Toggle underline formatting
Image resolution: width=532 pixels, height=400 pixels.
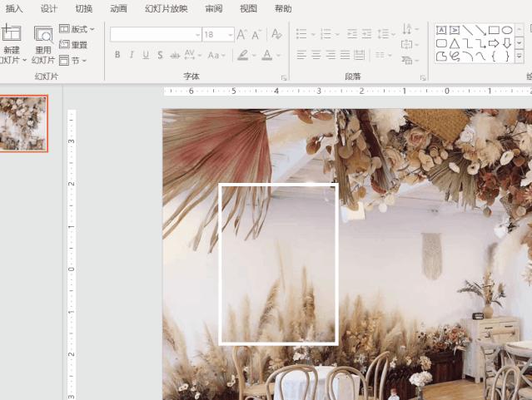pos(146,55)
